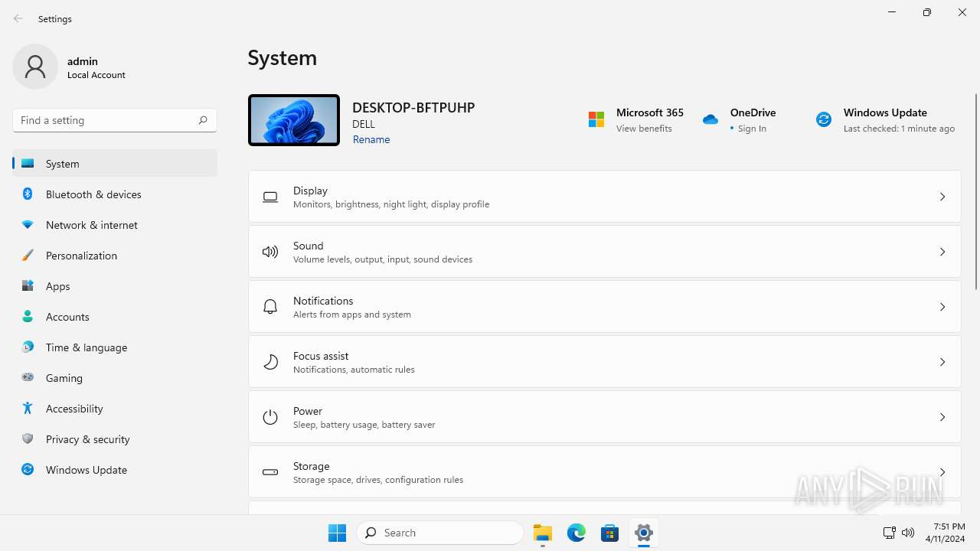
Task: Expand the Focus assist chevron
Action: (x=942, y=362)
